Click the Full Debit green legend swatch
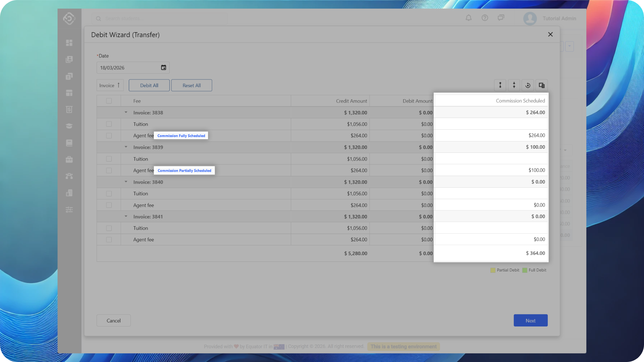Image resolution: width=644 pixels, height=362 pixels. pyautogui.click(x=525, y=270)
